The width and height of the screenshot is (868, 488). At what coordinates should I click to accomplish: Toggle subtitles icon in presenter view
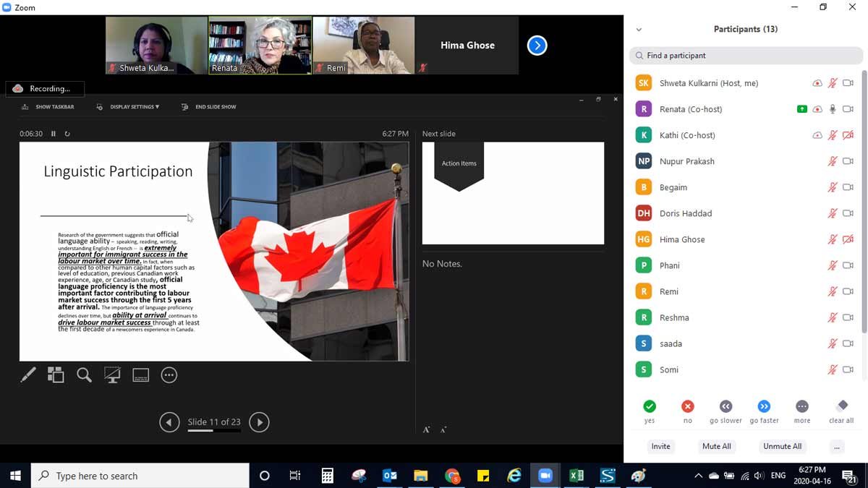pos(140,374)
